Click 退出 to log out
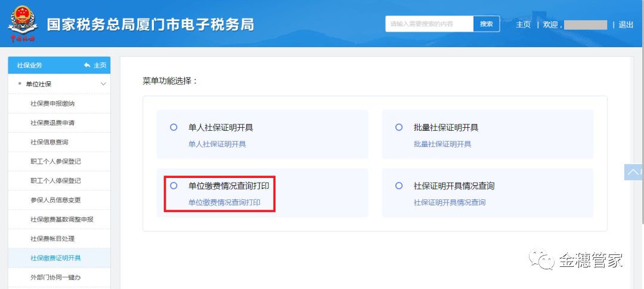 [626, 24]
